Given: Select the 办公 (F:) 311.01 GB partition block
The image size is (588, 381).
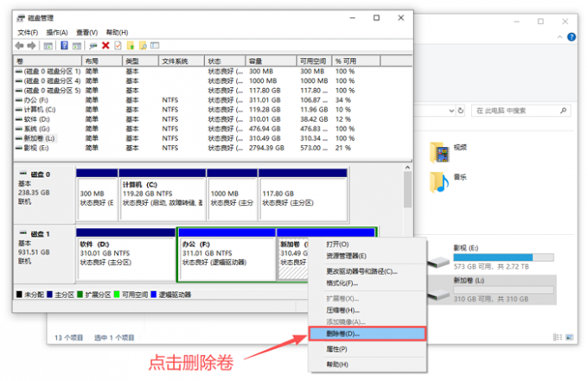Looking at the screenshot, I should pos(227,255).
